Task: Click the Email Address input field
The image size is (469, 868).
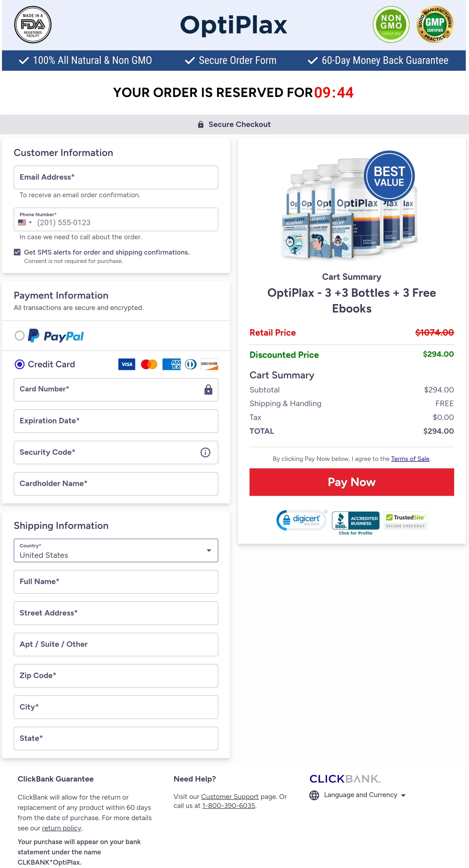Action: pyautogui.click(x=116, y=177)
